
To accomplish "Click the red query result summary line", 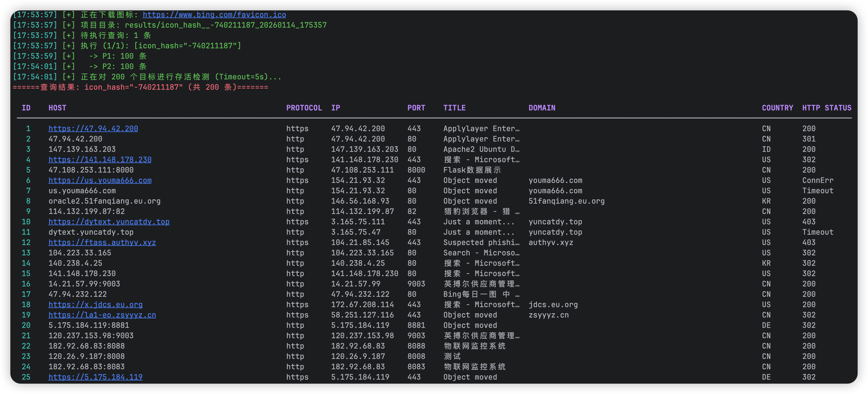I will click(x=140, y=87).
